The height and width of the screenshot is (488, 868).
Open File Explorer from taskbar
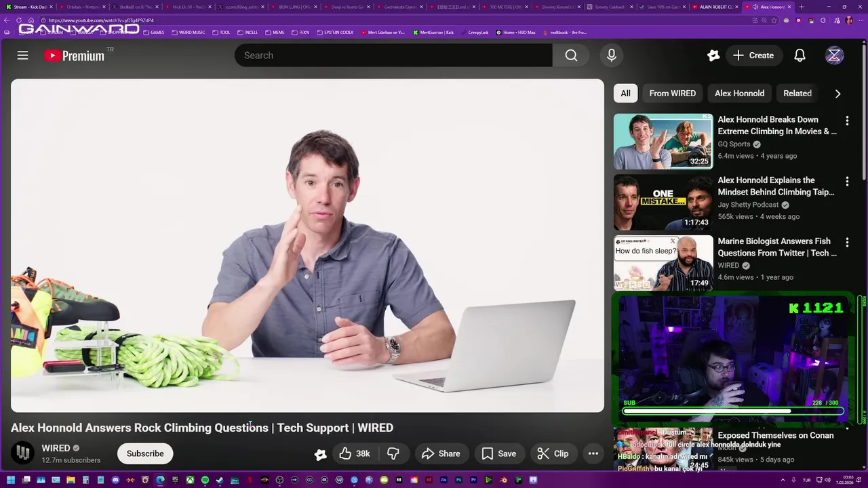point(71,481)
